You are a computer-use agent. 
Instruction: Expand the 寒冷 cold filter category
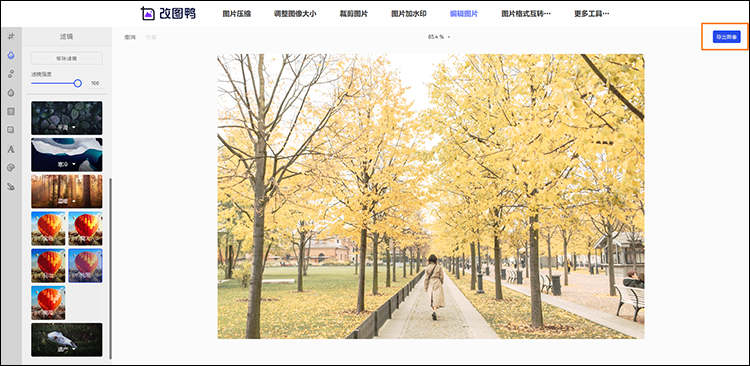point(66,155)
